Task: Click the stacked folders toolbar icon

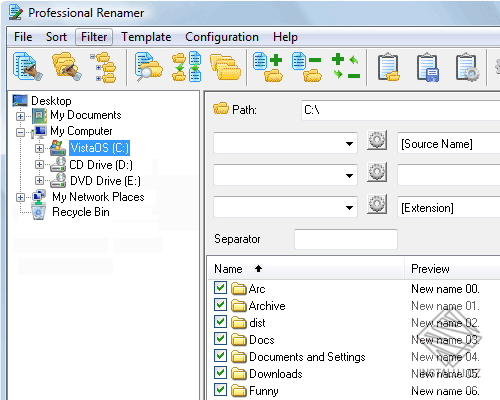Action: click(226, 67)
